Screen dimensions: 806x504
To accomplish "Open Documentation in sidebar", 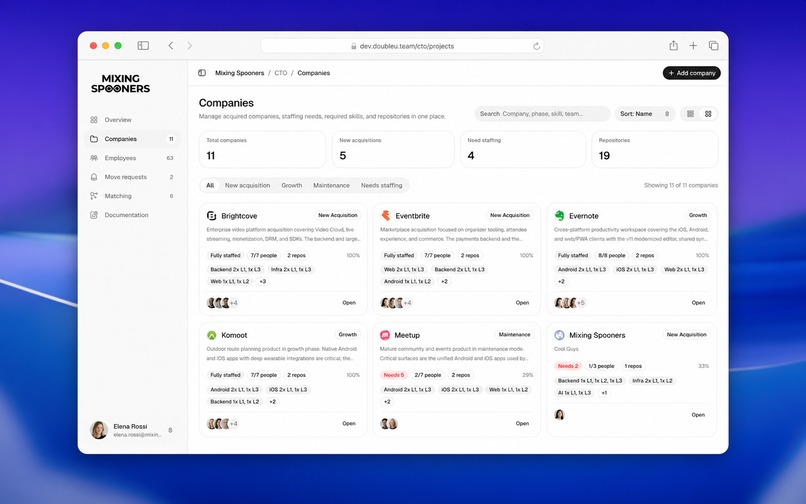I will [132, 215].
